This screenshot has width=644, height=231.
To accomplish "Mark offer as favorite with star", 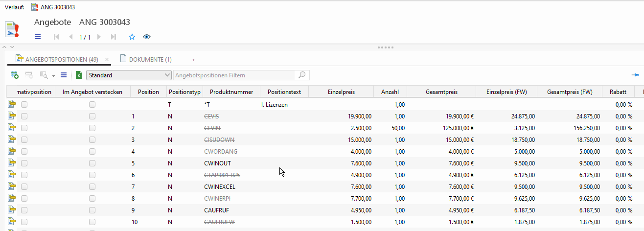I will pos(132,37).
